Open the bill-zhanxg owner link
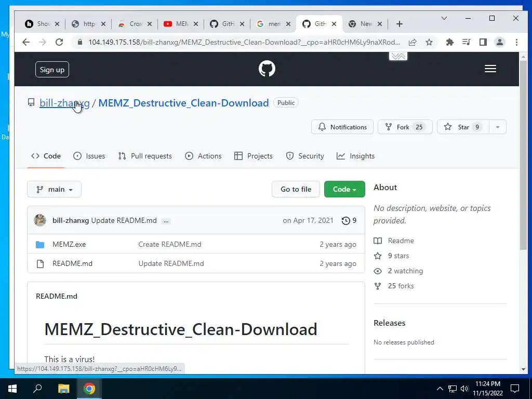Screen dimensions: 532x399 point(64,103)
